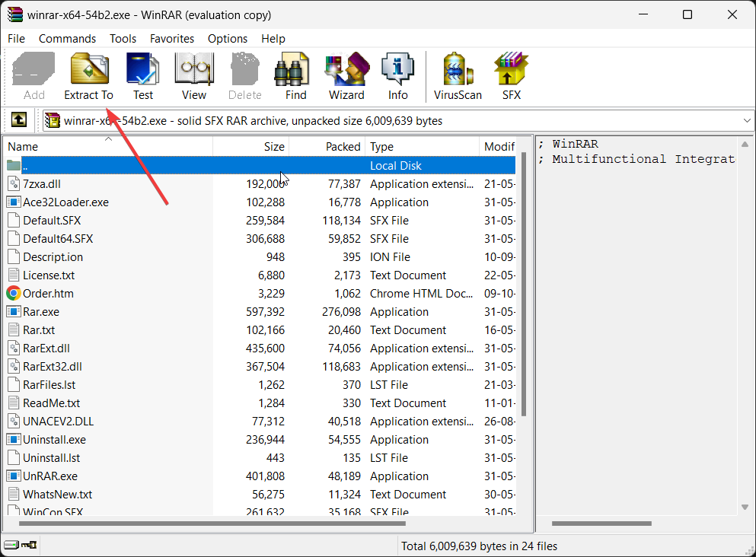Select the 7zxa.dll file icon

(x=14, y=183)
